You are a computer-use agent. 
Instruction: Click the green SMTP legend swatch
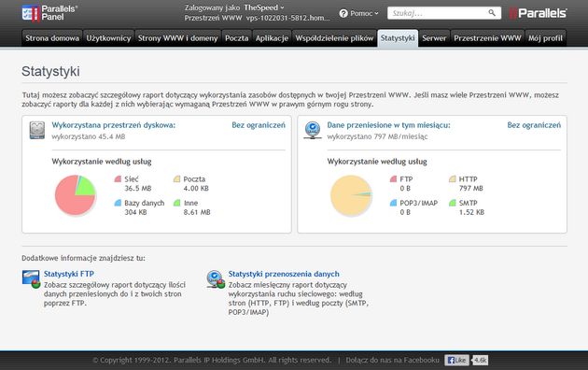tap(453, 203)
